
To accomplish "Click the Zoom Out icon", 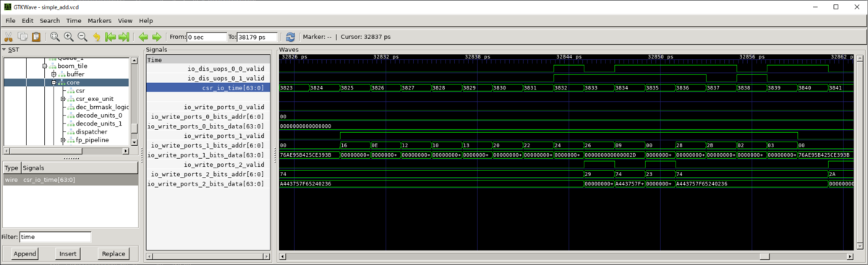I will [x=82, y=37].
